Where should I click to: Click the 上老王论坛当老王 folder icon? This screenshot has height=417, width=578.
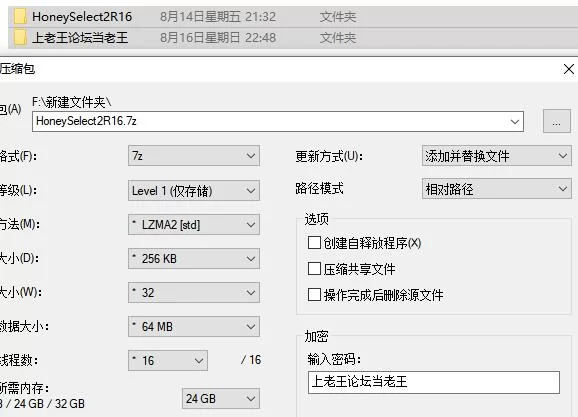click(x=20, y=38)
